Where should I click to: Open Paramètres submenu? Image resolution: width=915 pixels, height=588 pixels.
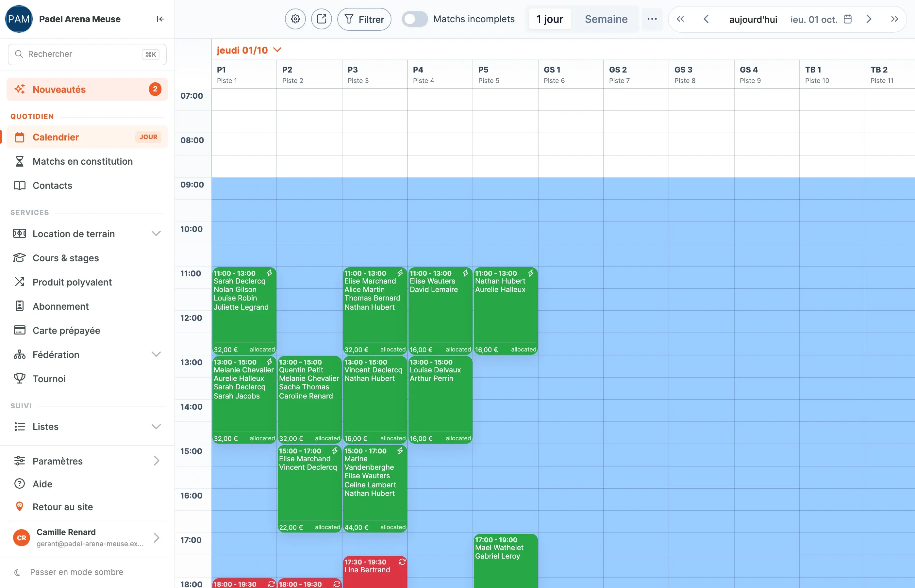pos(87,461)
